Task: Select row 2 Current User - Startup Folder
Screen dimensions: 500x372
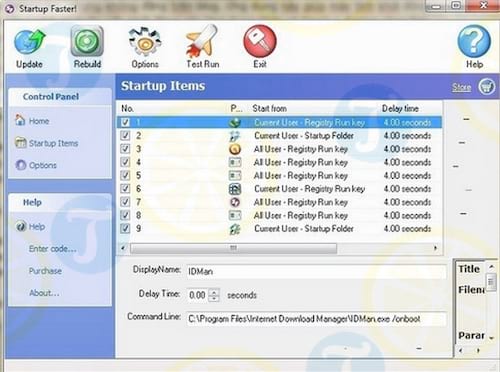Action: [279, 136]
